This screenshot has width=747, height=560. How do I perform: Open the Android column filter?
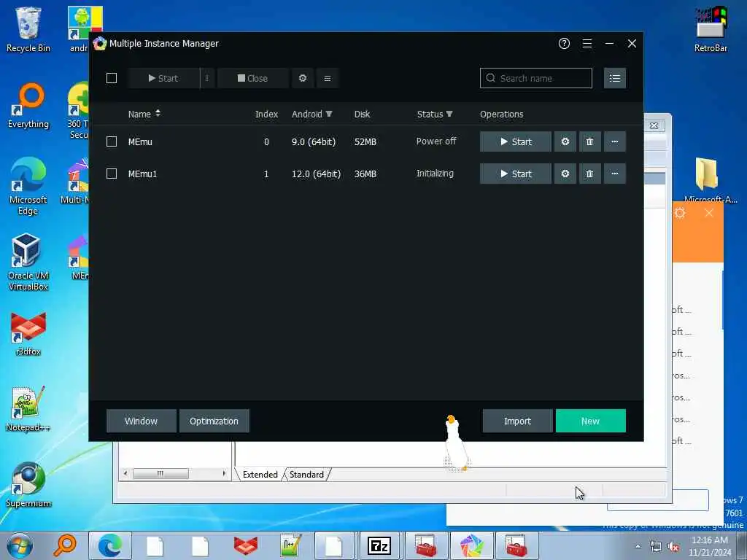[x=329, y=114]
